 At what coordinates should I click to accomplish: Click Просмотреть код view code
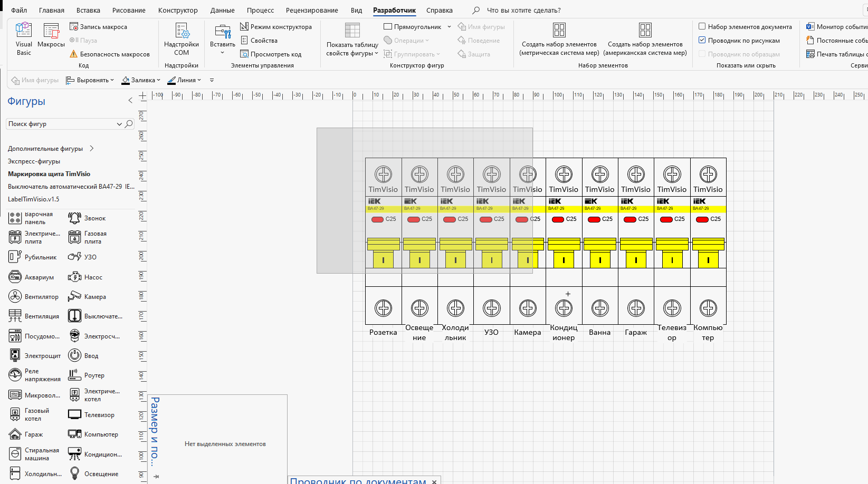[271, 54]
